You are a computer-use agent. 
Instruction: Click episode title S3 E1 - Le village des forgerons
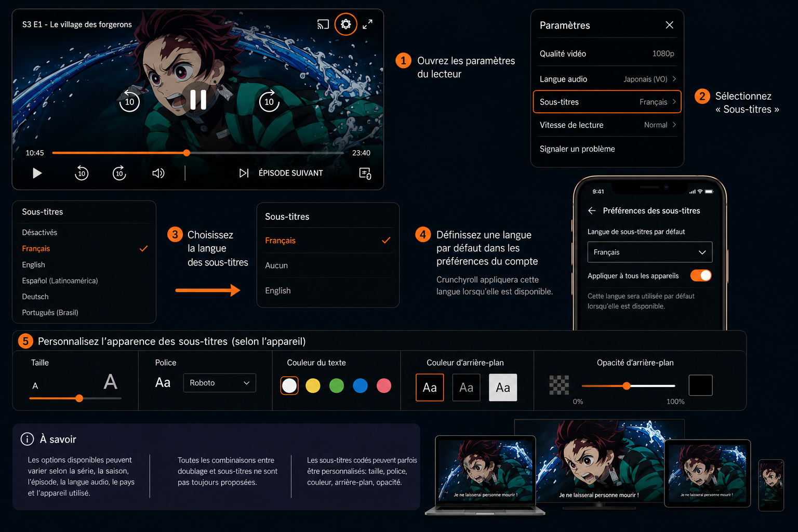pos(77,24)
